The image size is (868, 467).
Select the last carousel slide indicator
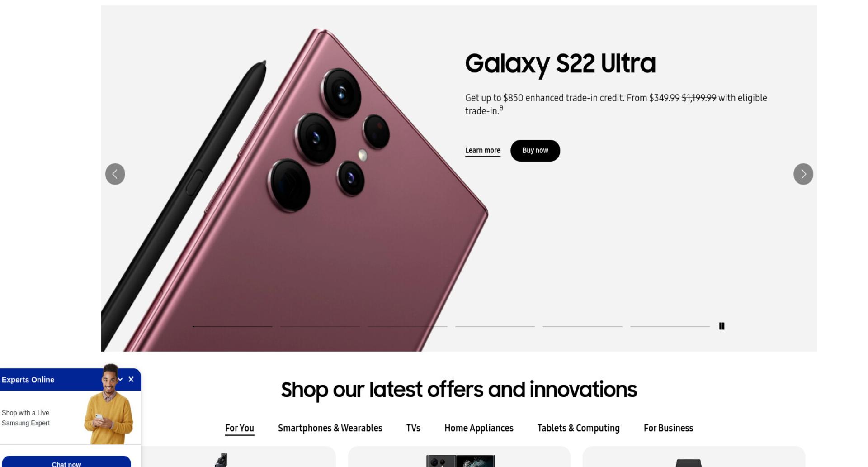click(x=670, y=326)
